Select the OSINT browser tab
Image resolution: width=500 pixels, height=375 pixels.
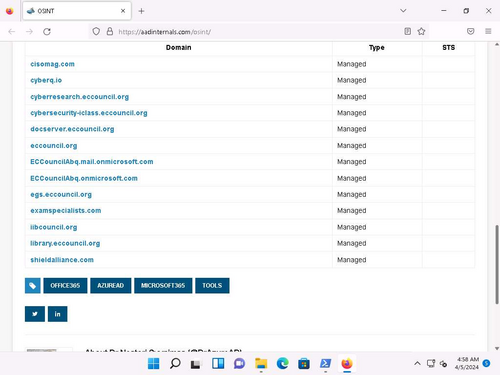coord(77,11)
